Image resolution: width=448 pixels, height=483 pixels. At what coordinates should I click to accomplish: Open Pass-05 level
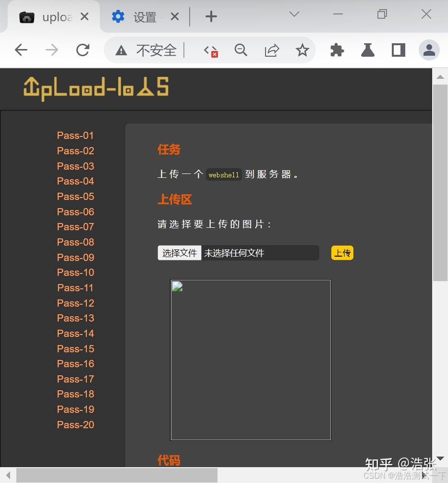pyautogui.click(x=75, y=197)
